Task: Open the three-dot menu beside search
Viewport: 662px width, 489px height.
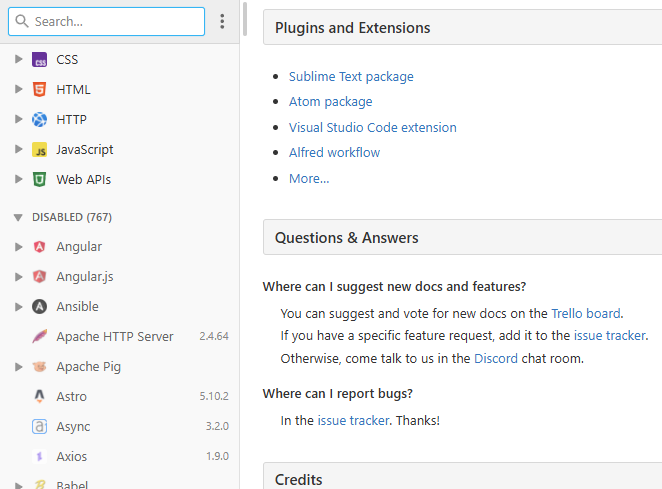Action: pyautogui.click(x=222, y=21)
